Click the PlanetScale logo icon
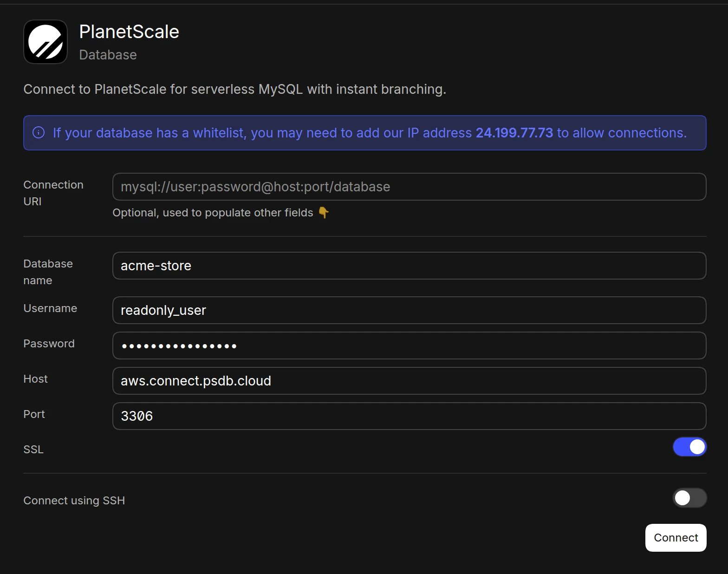The image size is (728, 574). point(45,42)
